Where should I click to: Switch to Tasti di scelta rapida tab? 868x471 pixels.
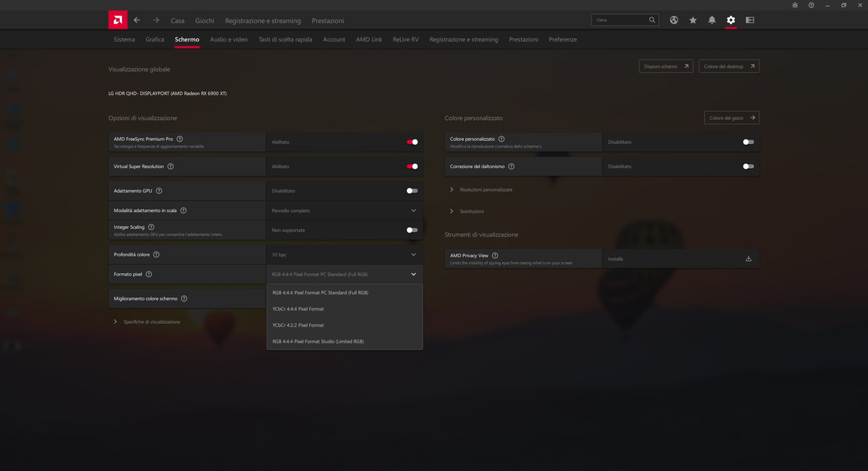285,39
